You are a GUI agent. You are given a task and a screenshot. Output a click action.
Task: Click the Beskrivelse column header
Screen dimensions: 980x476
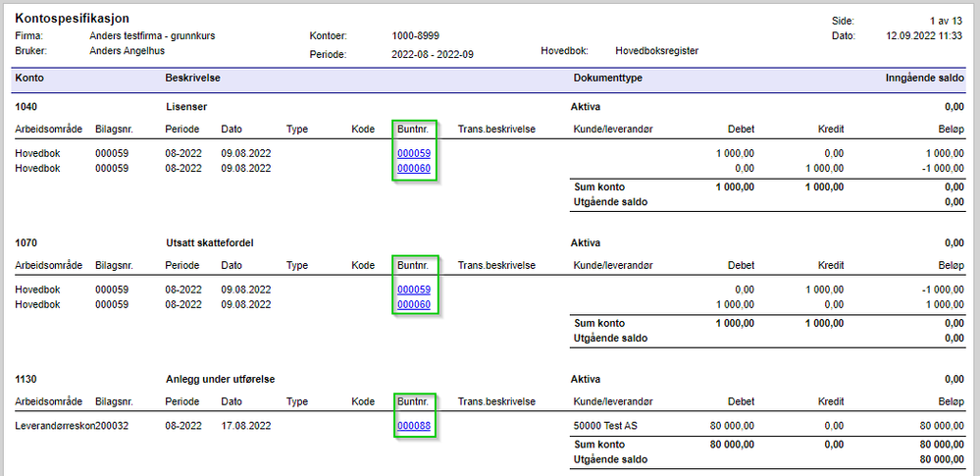tap(192, 79)
